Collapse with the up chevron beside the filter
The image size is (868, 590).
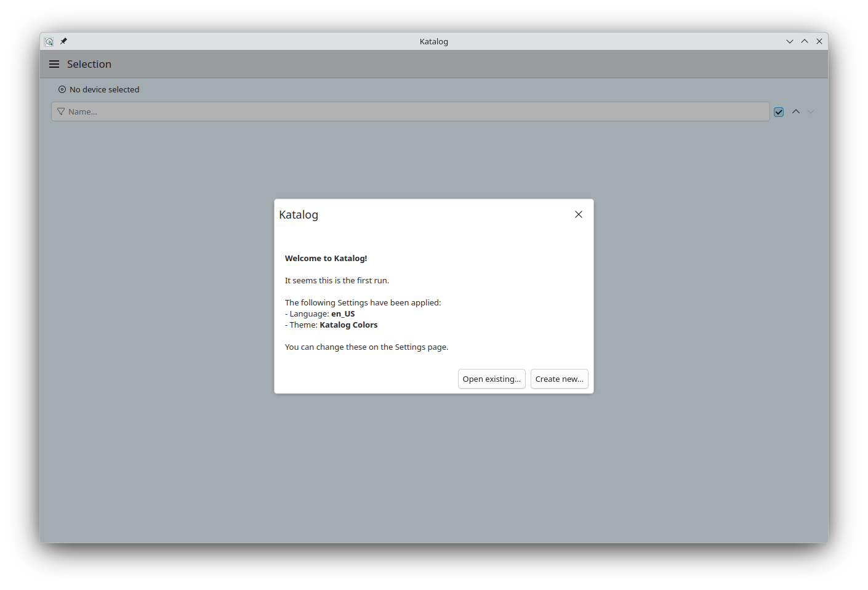pyautogui.click(x=796, y=111)
